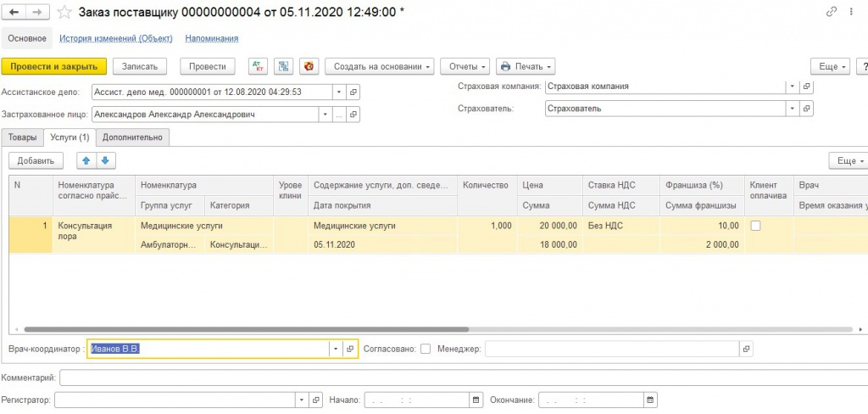The height and width of the screenshot is (414, 868).
Task: Focus the Врач-координатор field with Иванов В.В.
Action: 209,350
